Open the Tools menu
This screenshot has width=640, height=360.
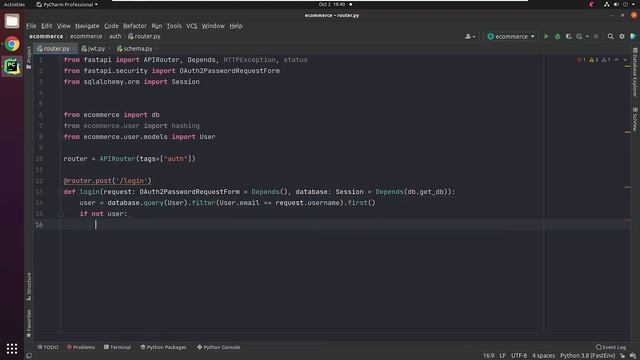click(174, 26)
